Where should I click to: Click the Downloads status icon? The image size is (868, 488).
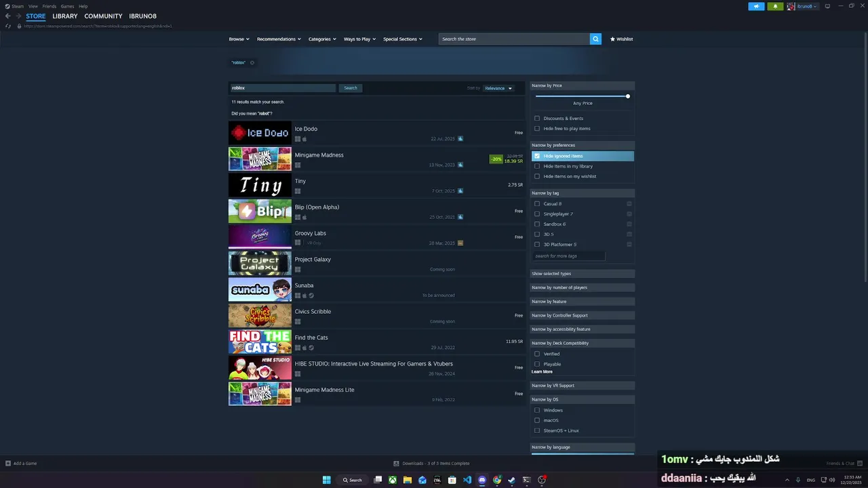396,464
